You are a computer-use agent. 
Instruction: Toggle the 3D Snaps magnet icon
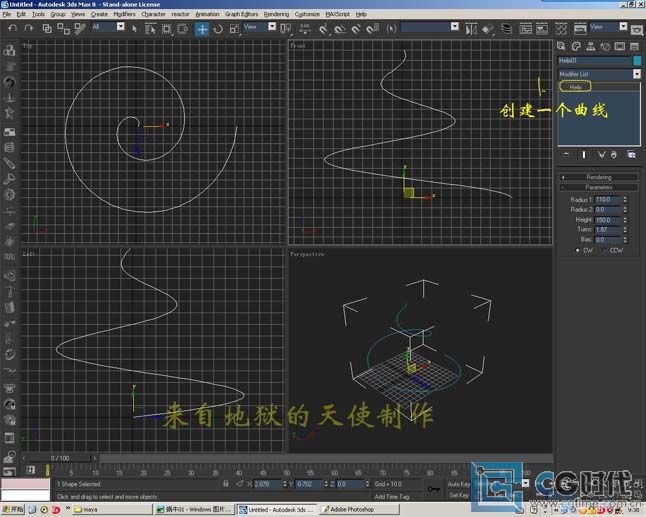(x=323, y=29)
